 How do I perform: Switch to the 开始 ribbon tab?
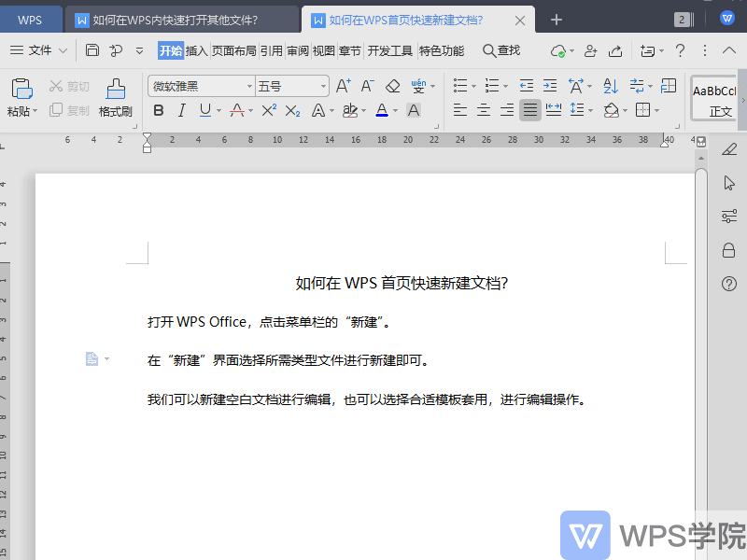coord(171,50)
